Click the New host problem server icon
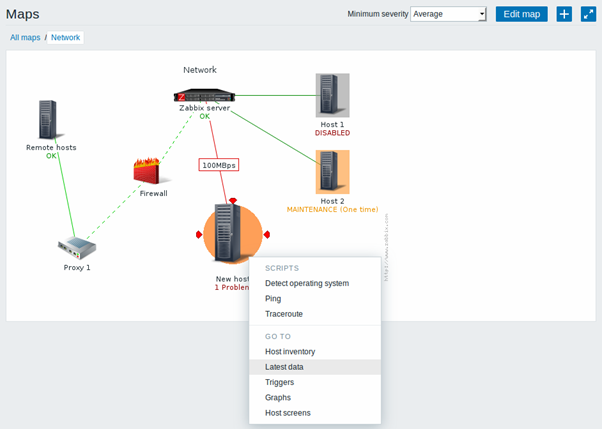Viewport: 602px width, 429px height. coord(233,234)
